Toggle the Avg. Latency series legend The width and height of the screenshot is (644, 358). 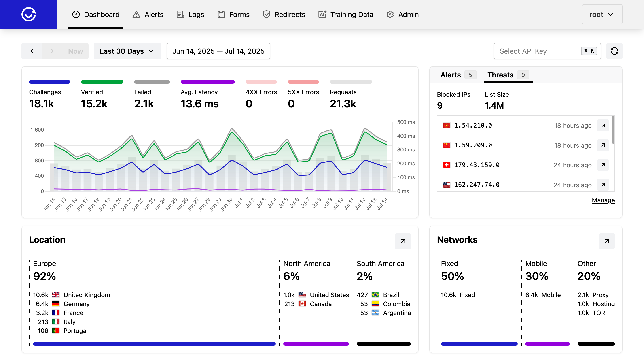(x=199, y=92)
